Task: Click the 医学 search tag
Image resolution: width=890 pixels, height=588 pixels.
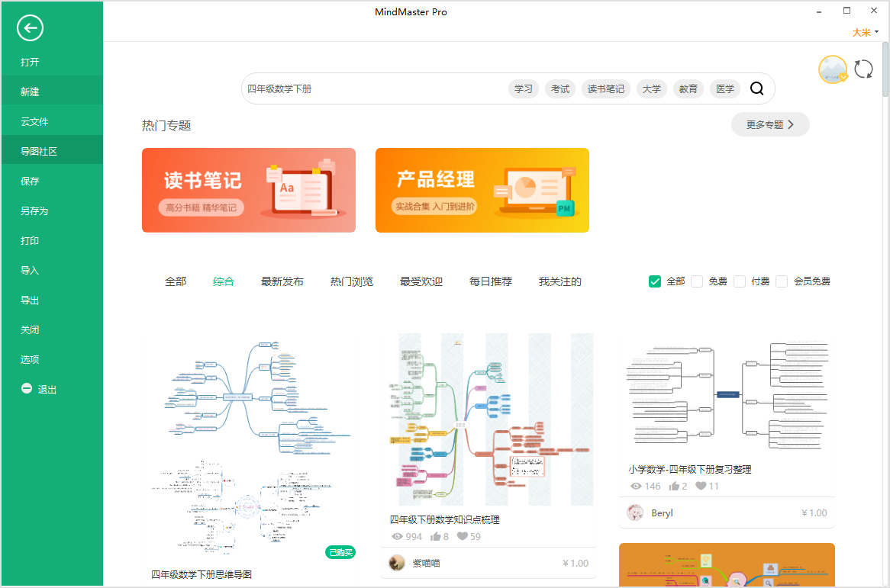Action: [x=725, y=88]
